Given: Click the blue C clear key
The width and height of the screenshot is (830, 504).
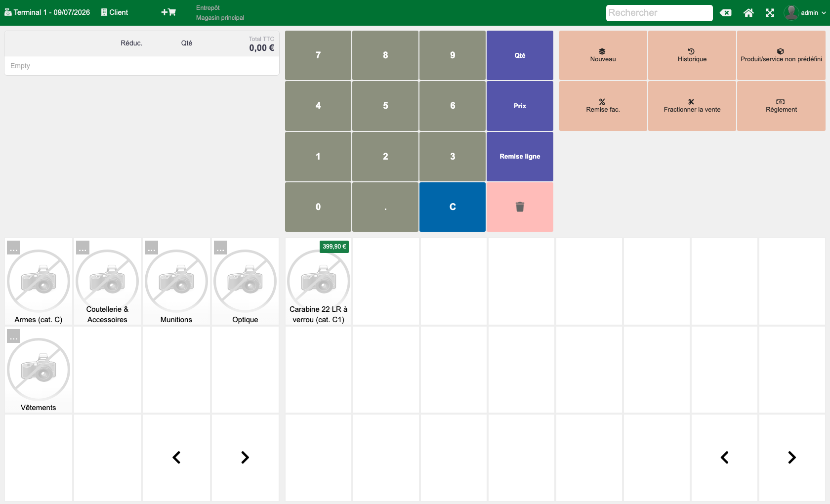Looking at the screenshot, I should point(453,207).
